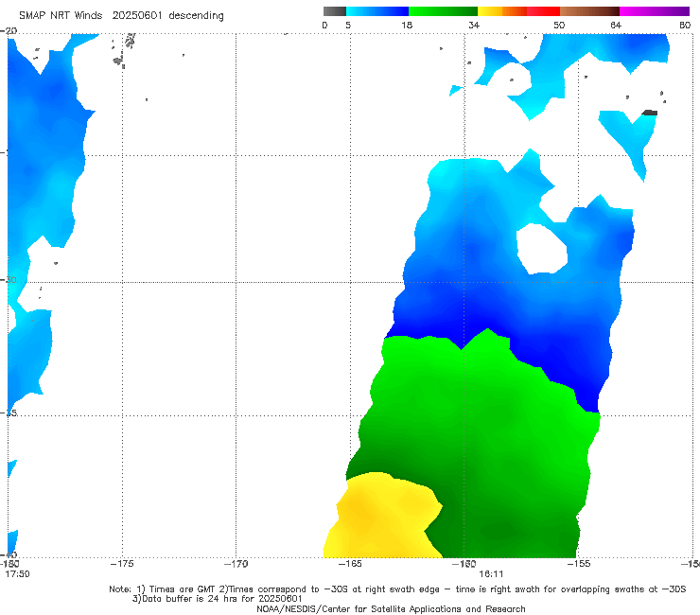The height and width of the screenshot is (615, 700).
Task: Click the longitude label '-155'
Action: 579,564
